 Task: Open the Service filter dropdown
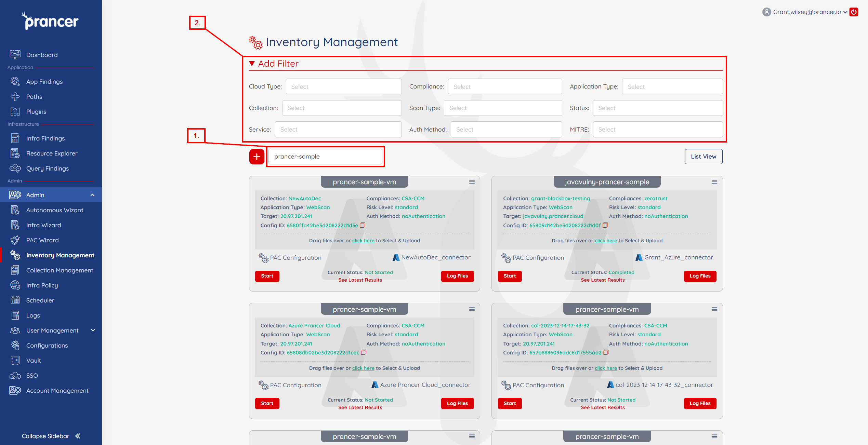point(338,130)
